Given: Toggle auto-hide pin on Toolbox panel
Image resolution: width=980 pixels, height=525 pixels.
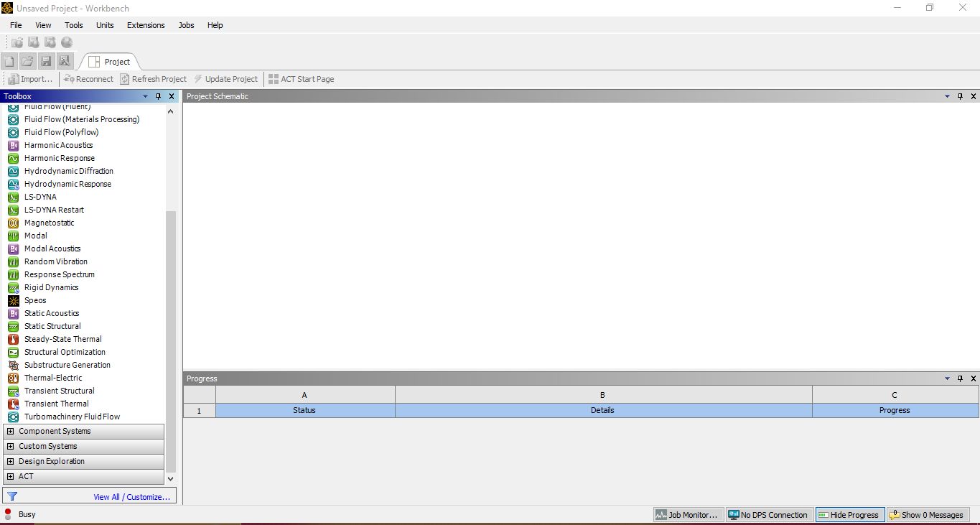Looking at the screenshot, I should point(159,96).
